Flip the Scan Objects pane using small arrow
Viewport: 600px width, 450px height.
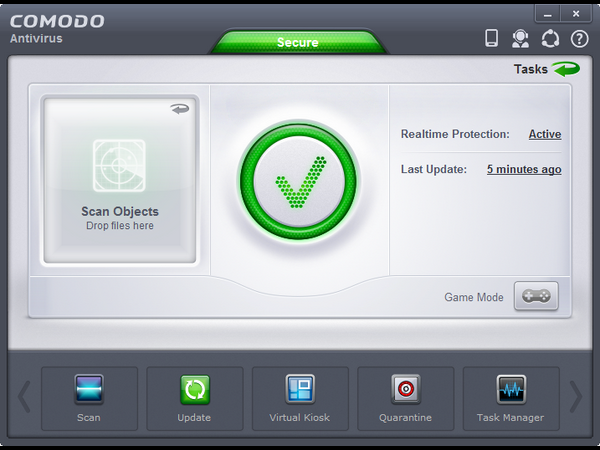(x=180, y=109)
